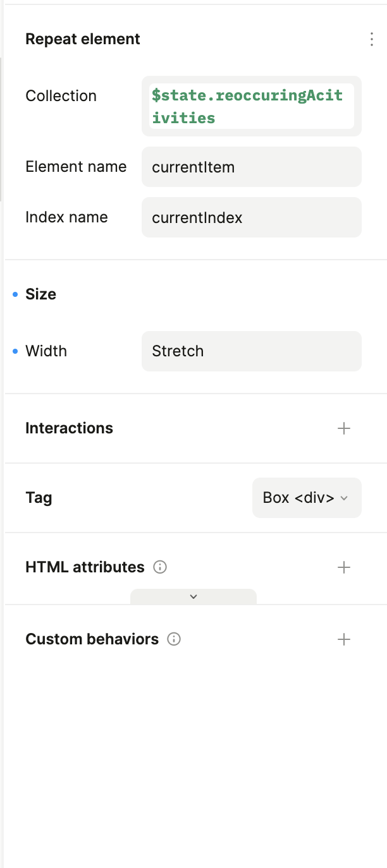Click the HTML attributes section label

85,567
